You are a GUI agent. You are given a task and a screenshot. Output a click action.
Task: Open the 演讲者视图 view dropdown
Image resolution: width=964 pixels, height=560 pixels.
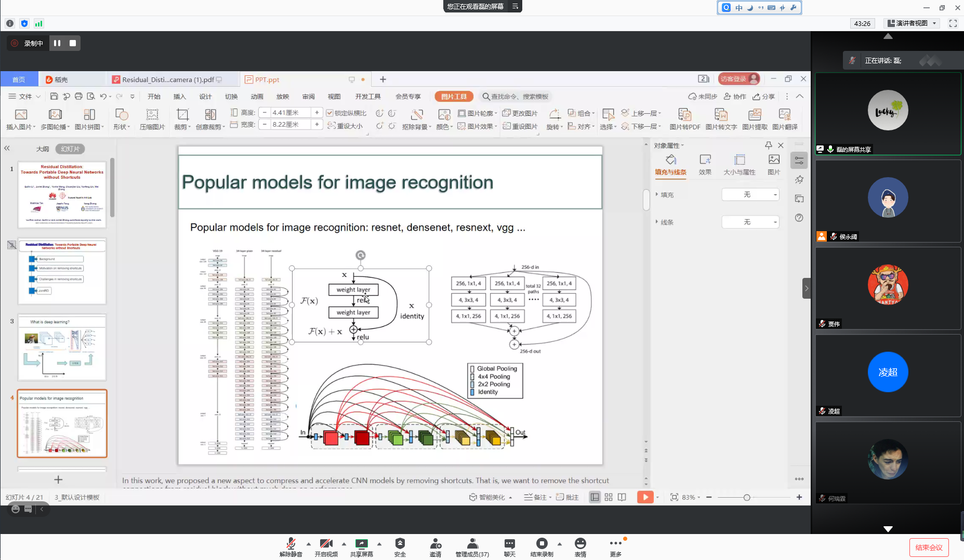[912, 23]
